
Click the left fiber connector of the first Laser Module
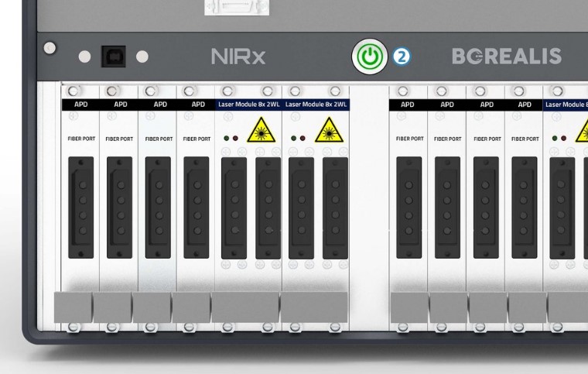coord(234,208)
